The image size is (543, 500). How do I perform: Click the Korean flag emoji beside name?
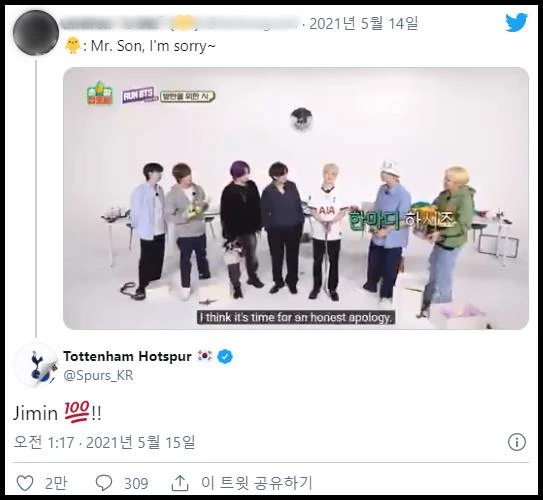[x=204, y=356]
